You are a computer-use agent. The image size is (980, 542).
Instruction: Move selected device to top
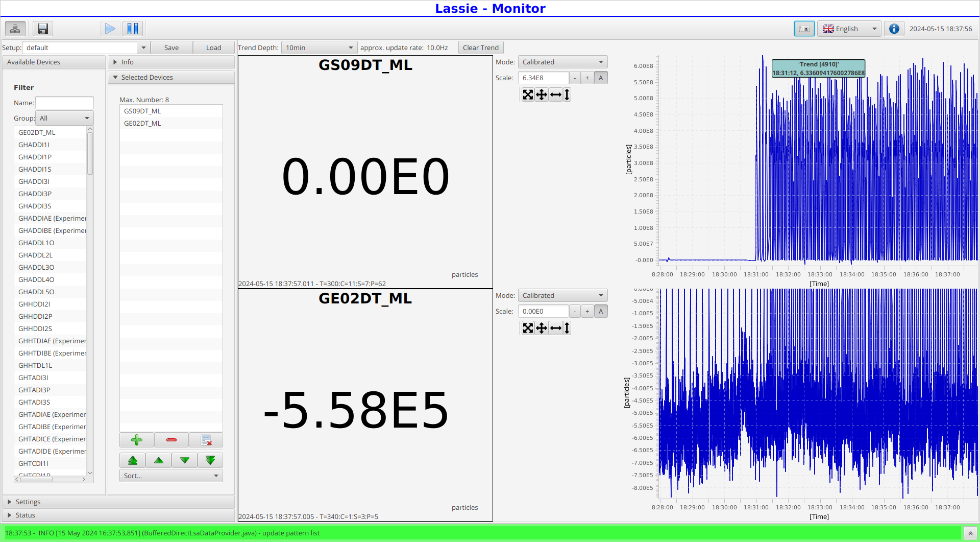coord(133,460)
